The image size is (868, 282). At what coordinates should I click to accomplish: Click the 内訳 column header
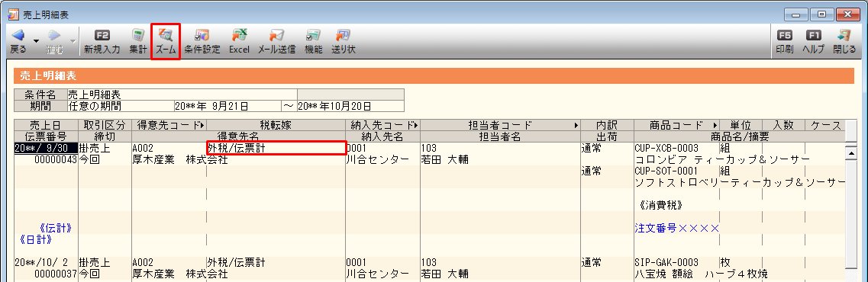pos(607,126)
